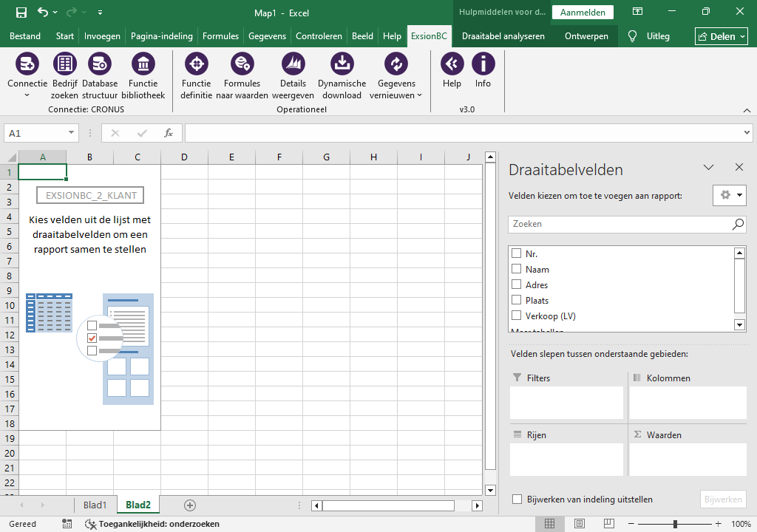757x532 pixels.
Task: Click the EXSIONBC_2_KLANT pivot placeholder
Action: (90, 196)
